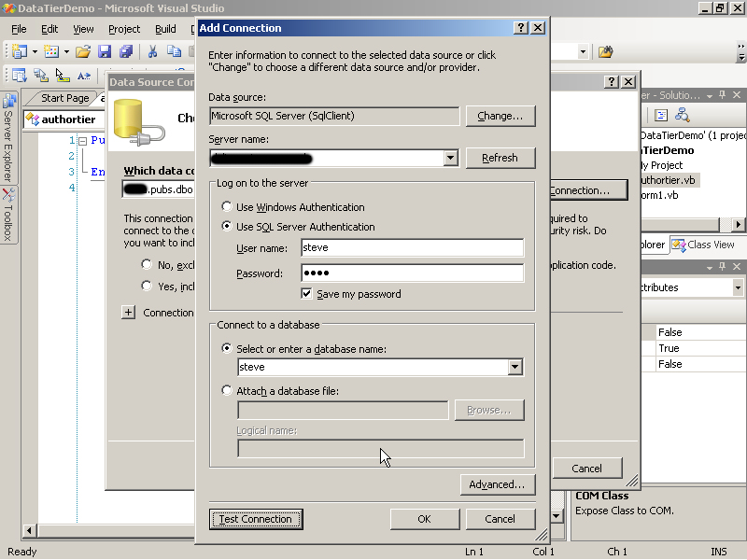Click the complete word toolbar icon
Image resolution: width=747 pixels, height=560 pixels.
pos(84,76)
